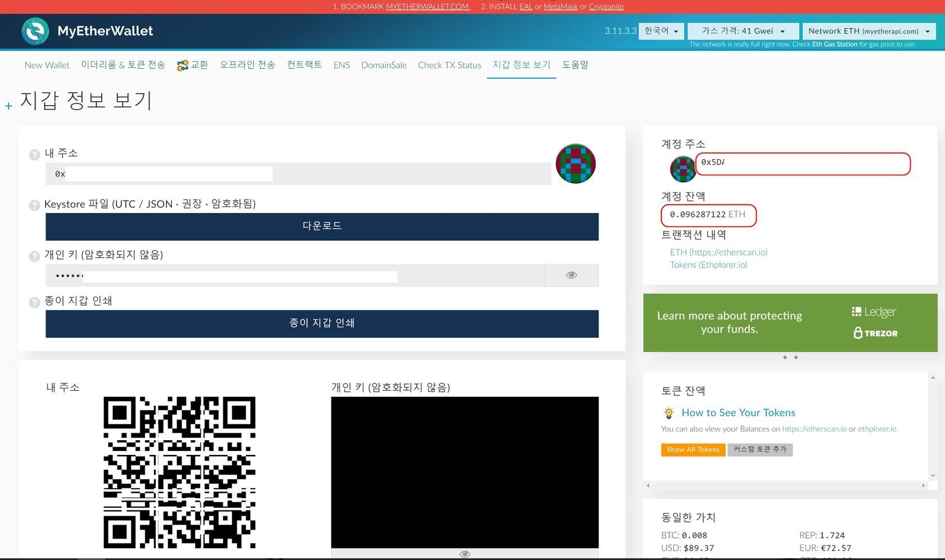
Task: Open the 가스 가격 41 Gwei dropdown
Action: tap(744, 31)
